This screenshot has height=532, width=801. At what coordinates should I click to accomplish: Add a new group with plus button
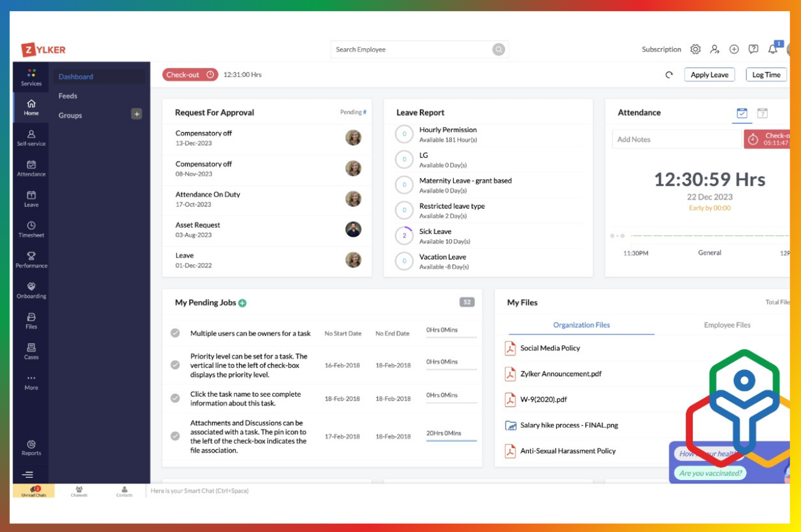(x=136, y=114)
